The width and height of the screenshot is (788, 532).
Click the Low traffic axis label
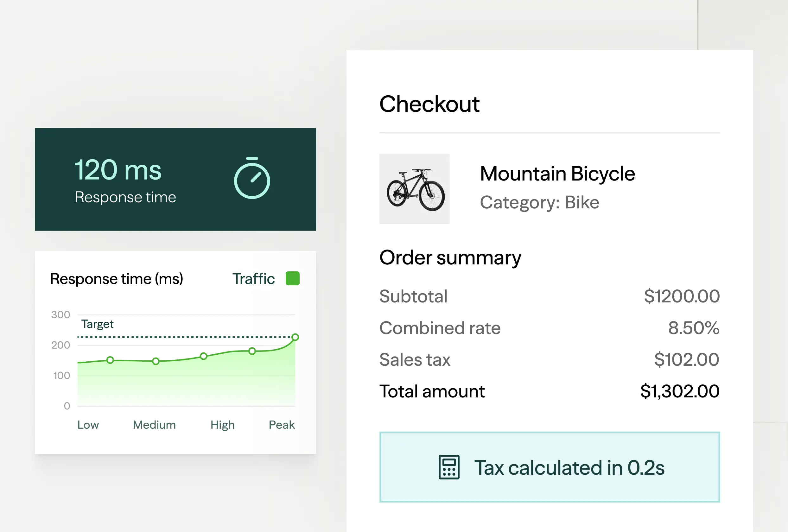[x=88, y=425]
